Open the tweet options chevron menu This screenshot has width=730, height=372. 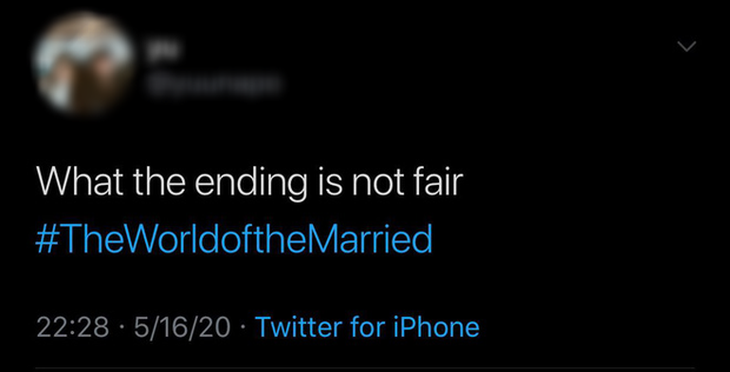pyautogui.click(x=686, y=46)
